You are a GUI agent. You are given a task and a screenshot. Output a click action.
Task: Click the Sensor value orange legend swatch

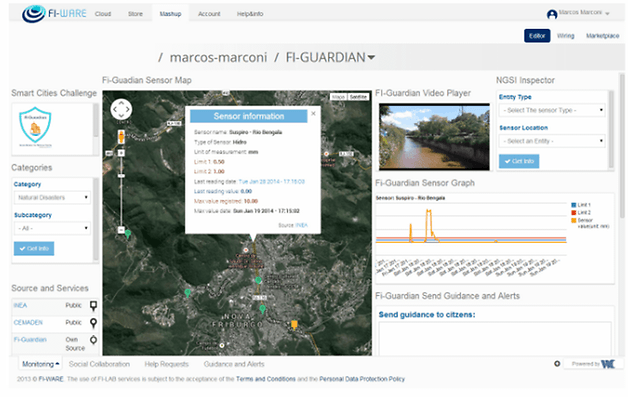tap(574, 220)
